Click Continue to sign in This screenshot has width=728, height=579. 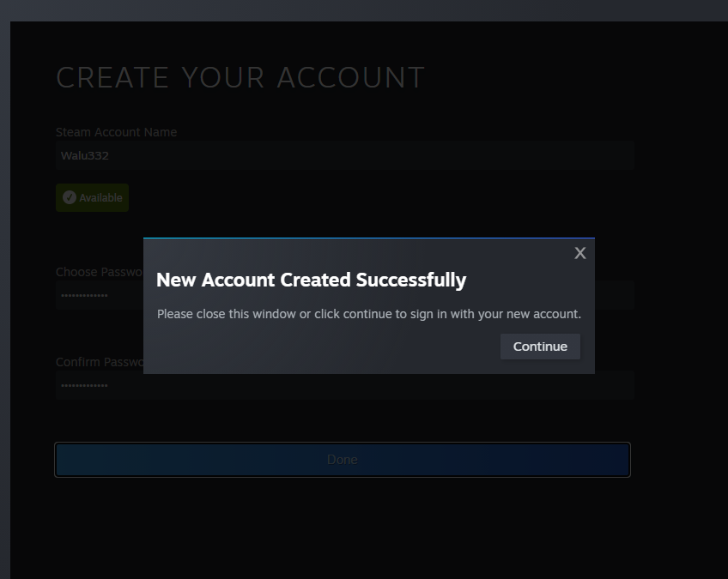coord(540,346)
